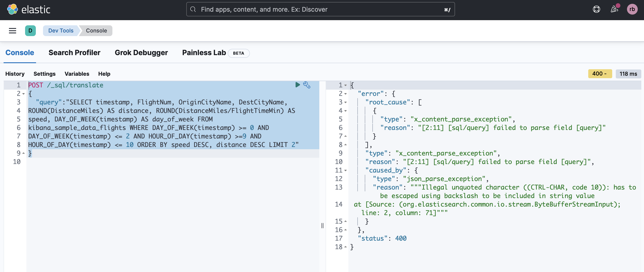Open the Console Settings menu

(x=45, y=73)
